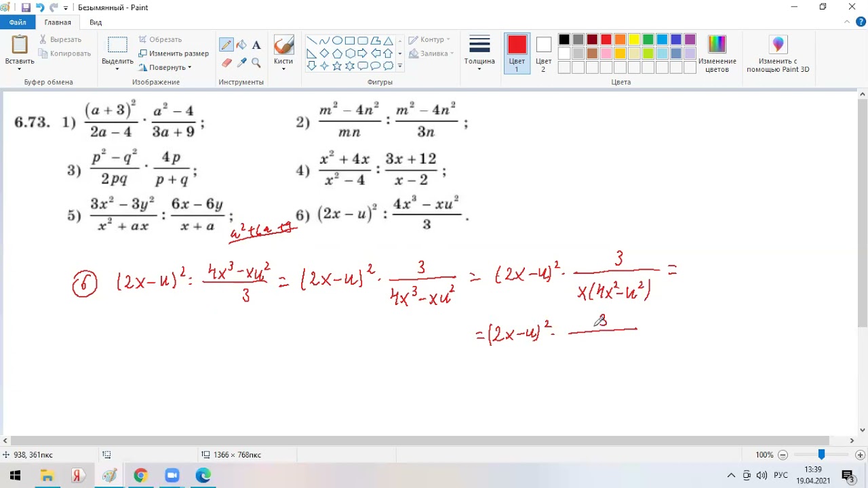Select the Color picker eyedropper tool
The height and width of the screenshot is (488, 868).
pyautogui.click(x=241, y=62)
